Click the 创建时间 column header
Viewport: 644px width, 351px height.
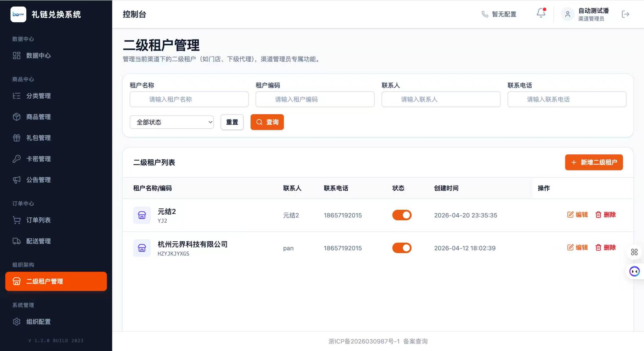[446, 188]
